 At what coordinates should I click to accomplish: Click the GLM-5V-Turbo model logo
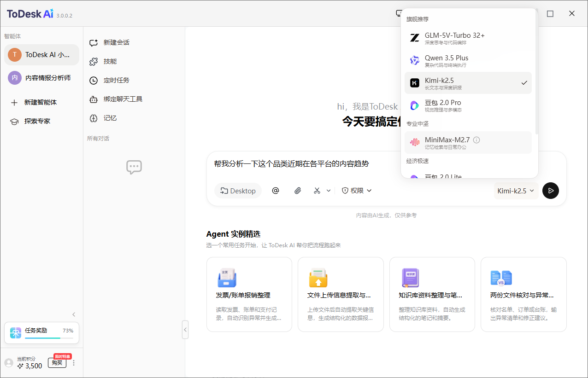pyautogui.click(x=415, y=38)
